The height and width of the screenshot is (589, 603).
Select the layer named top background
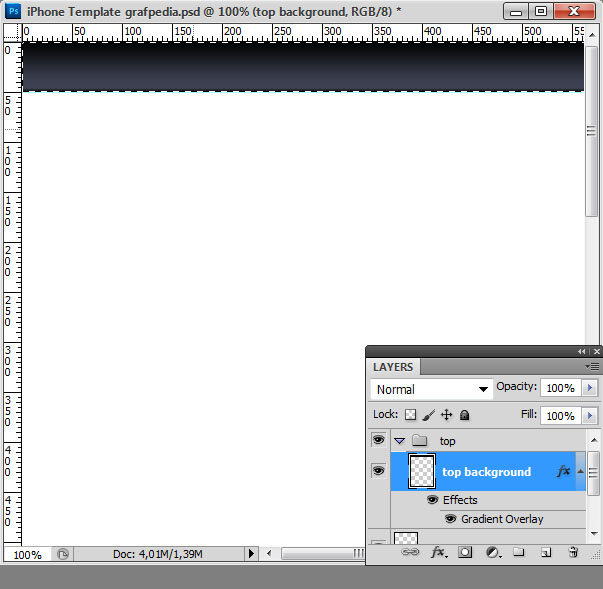point(486,472)
